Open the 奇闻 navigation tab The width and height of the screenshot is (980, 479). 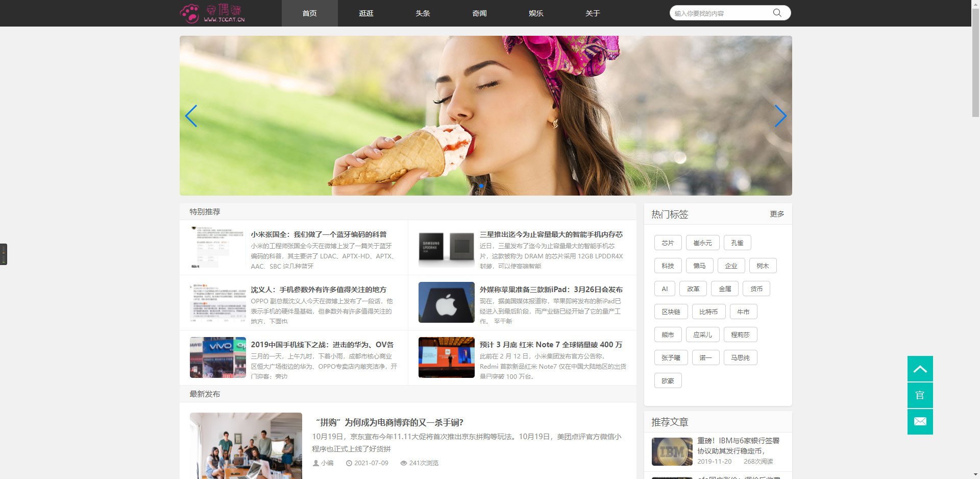click(479, 13)
